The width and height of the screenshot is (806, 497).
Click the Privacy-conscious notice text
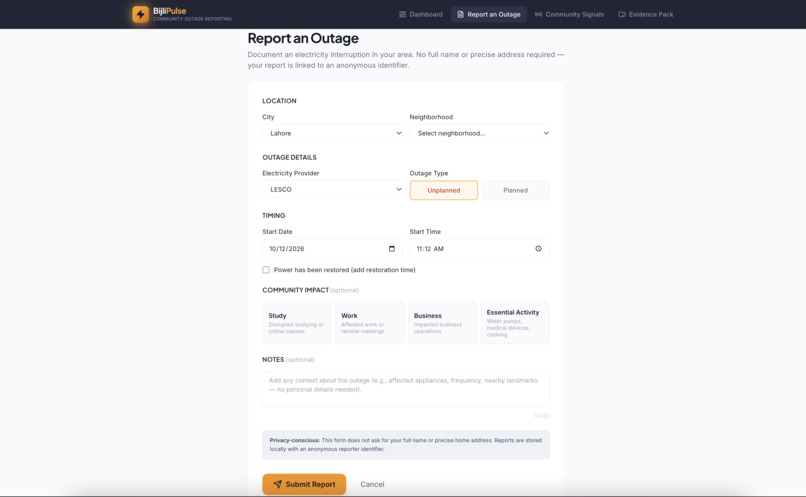pos(406,445)
